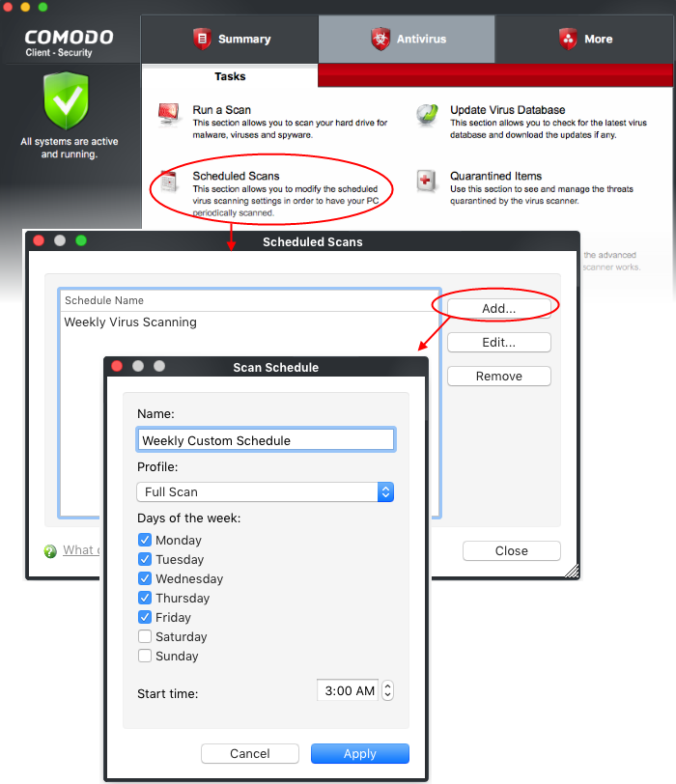Open Update Virus Database section
The height and width of the screenshot is (784, 676).
[x=508, y=110]
